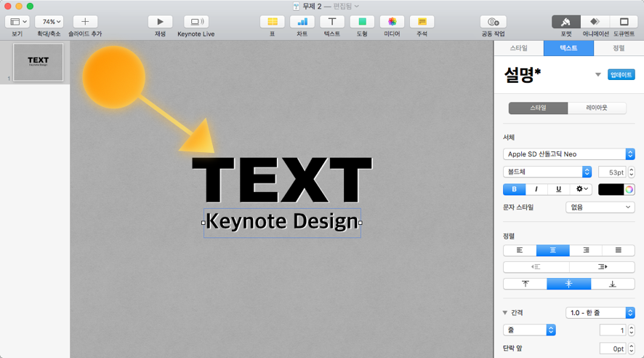Viewport: 644px width, 358px height.
Task: Open the color wheel next to the text color
Action: pos(629,189)
